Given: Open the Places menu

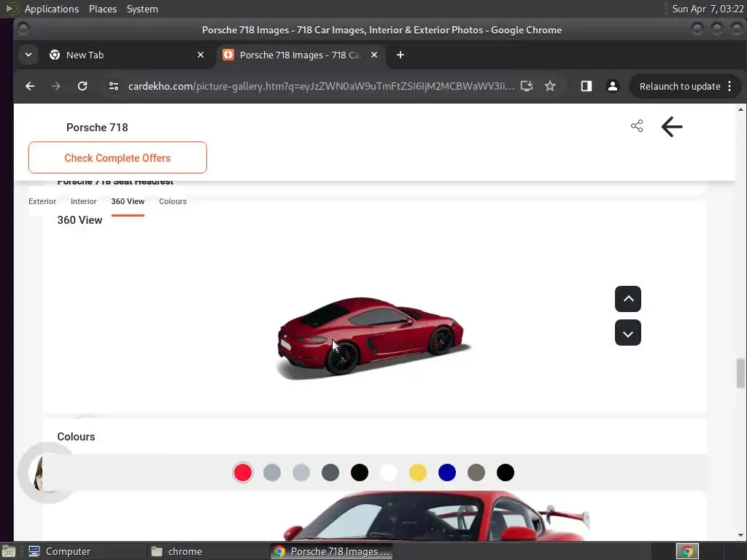Looking at the screenshot, I should tap(103, 9).
